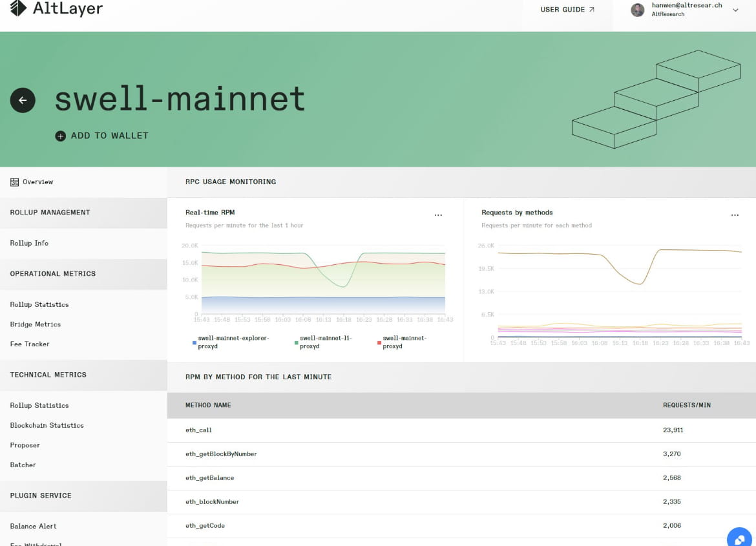Select the eth_getBalance row
The image size is (756, 546).
pos(461,478)
